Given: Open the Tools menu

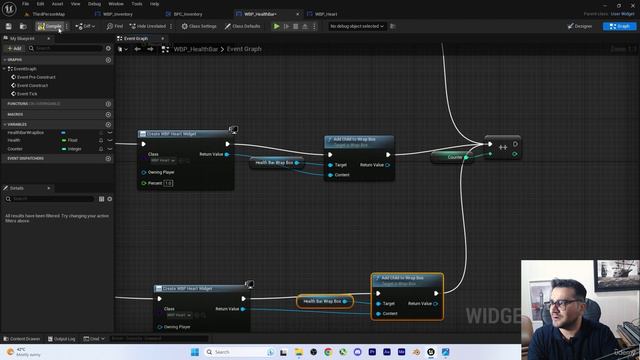Looking at the screenshot, I should coord(137,4).
